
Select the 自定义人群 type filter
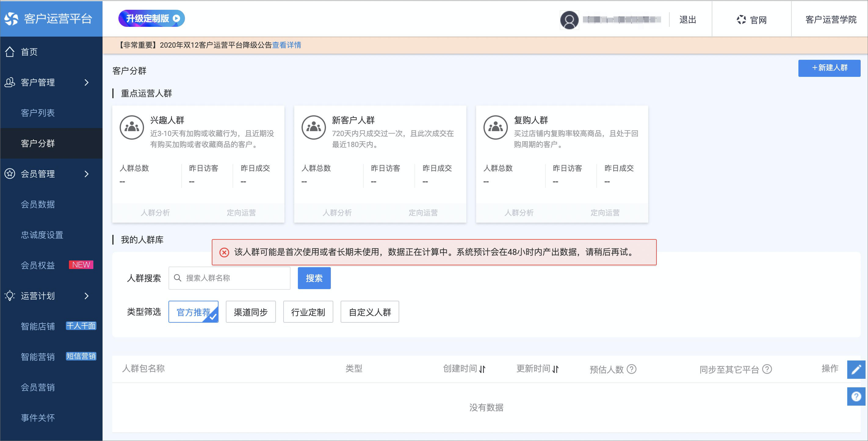tap(370, 312)
